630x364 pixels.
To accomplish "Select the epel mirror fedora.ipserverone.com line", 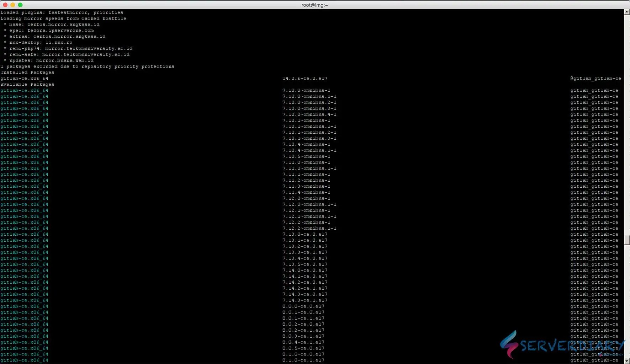I will [49, 31].
